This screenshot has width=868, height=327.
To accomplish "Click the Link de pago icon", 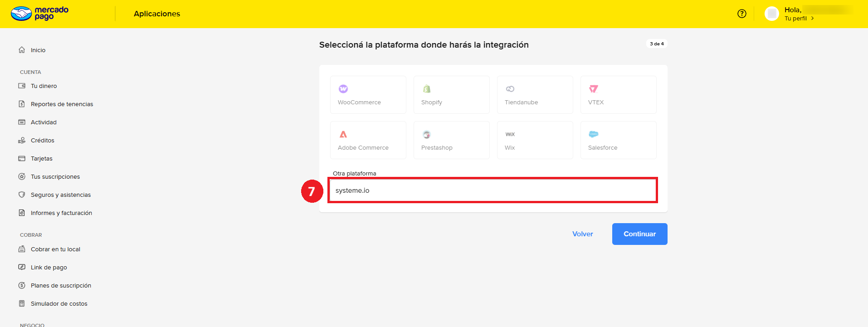I will (x=22, y=267).
